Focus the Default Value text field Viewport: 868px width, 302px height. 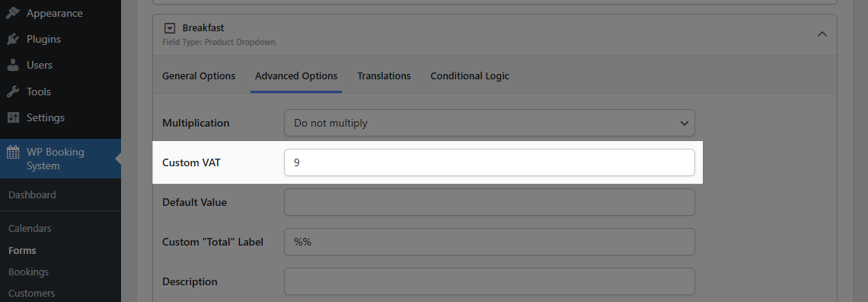490,202
